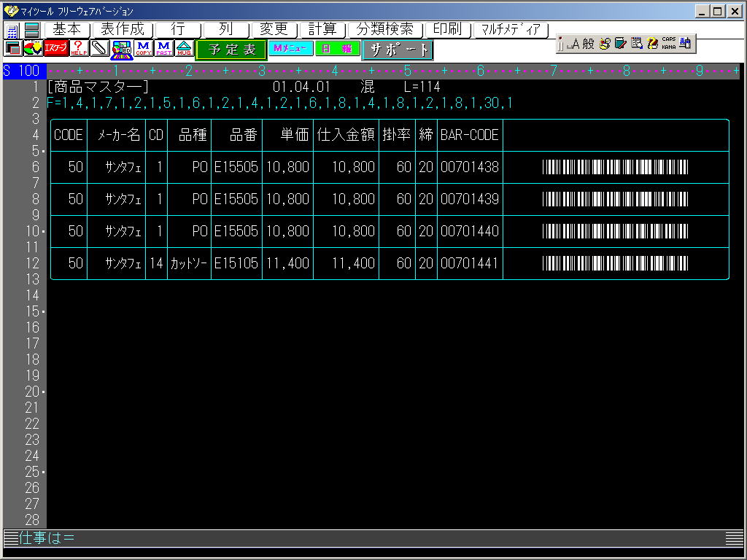Click the 仕入金額 column header
The image size is (747, 560).
346,135
